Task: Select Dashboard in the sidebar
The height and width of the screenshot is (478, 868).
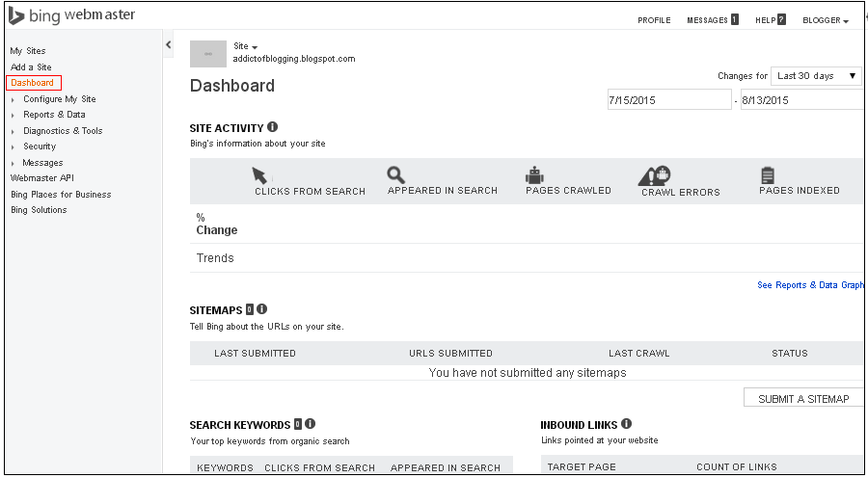Action: 33,83
